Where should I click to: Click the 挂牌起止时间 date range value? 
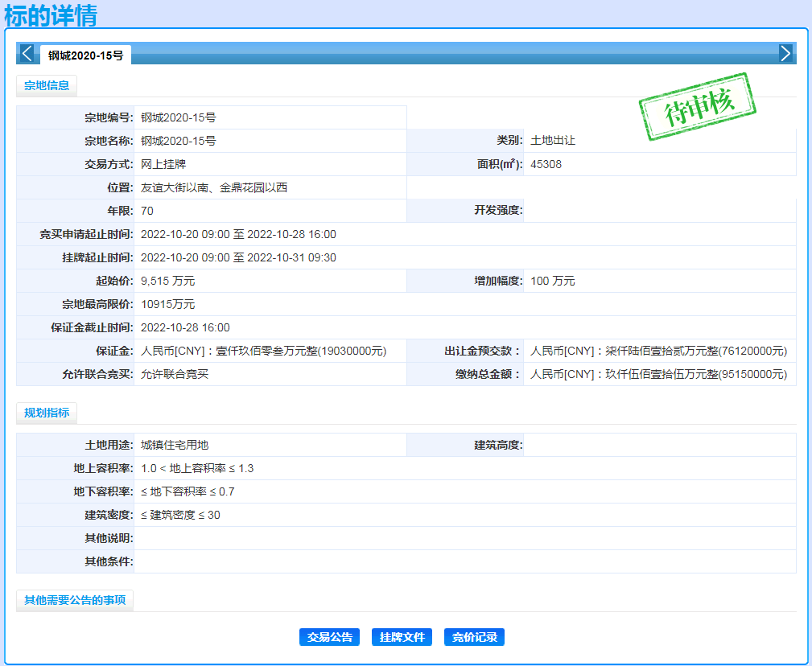[238, 257]
